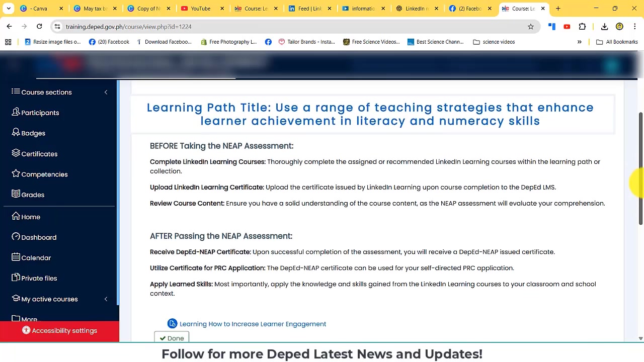The height and width of the screenshot is (362, 644).
Task: Open Free Photography bookmark
Action: (228, 42)
